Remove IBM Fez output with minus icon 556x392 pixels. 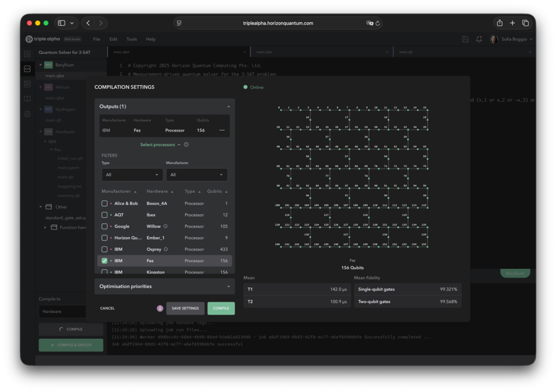tap(222, 130)
